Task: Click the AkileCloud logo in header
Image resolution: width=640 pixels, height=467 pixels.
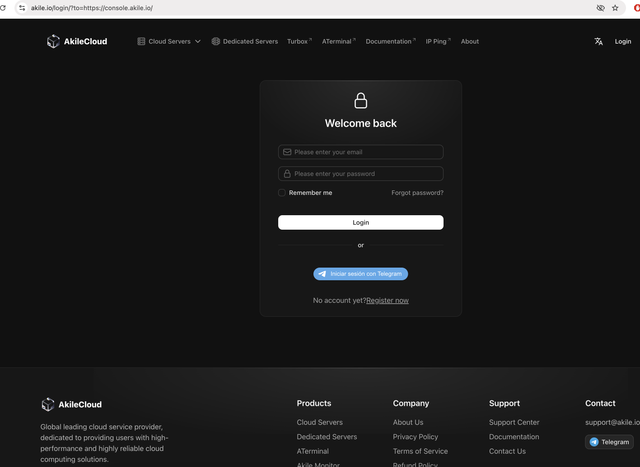Action: (x=77, y=41)
